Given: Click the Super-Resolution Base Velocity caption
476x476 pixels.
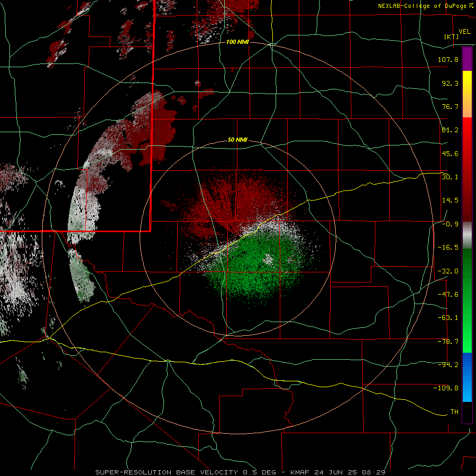Looking at the screenshot, I should pos(241,472).
